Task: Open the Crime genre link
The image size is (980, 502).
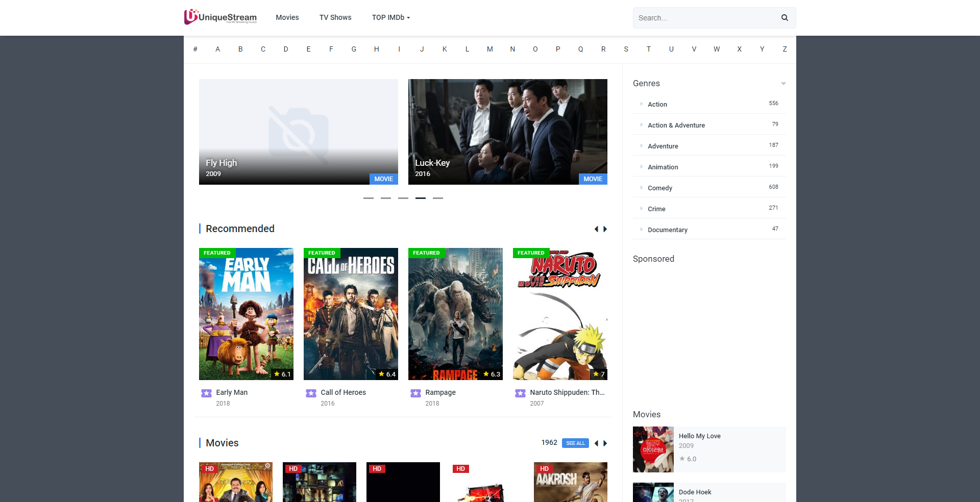Action: 656,209
